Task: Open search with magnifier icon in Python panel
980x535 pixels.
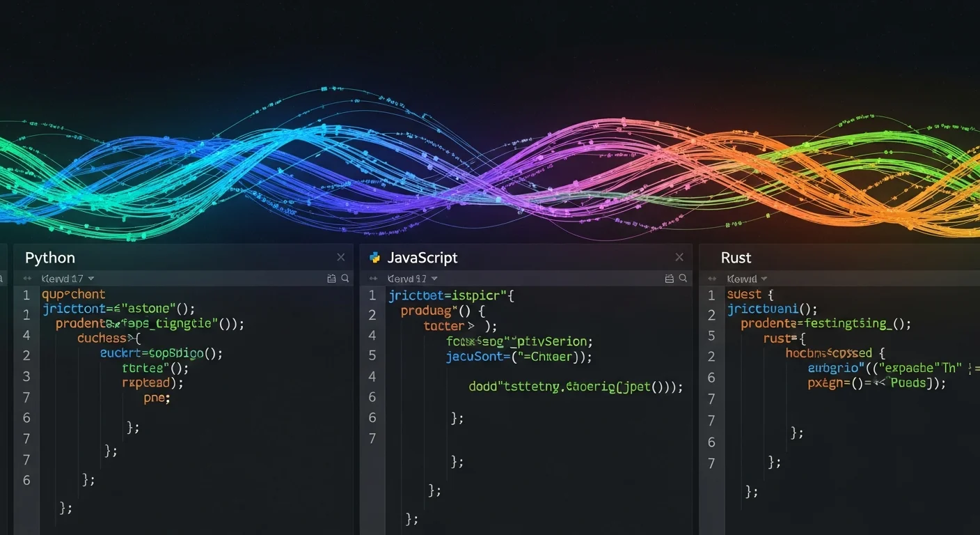Action: tap(345, 278)
